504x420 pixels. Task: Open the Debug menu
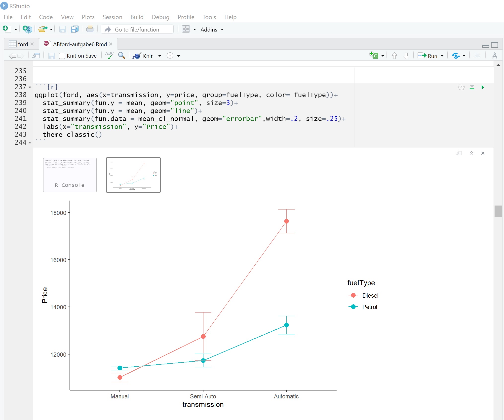click(x=160, y=17)
